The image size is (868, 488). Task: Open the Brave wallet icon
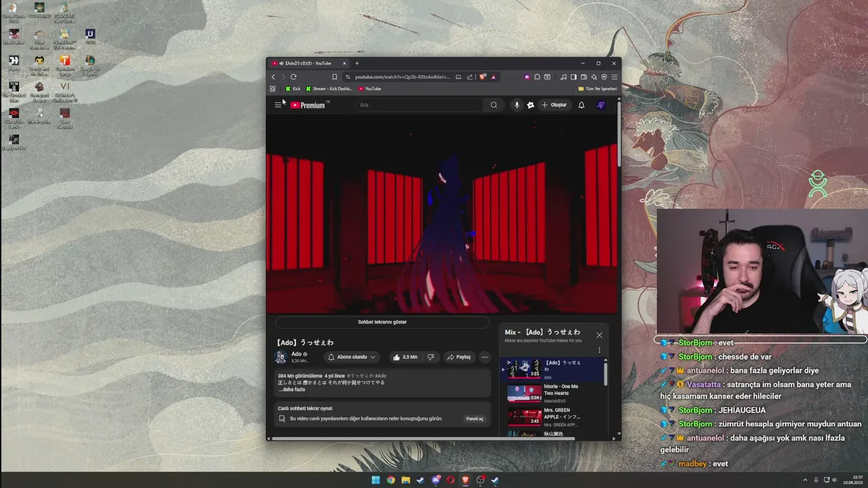tap(584, 77)
